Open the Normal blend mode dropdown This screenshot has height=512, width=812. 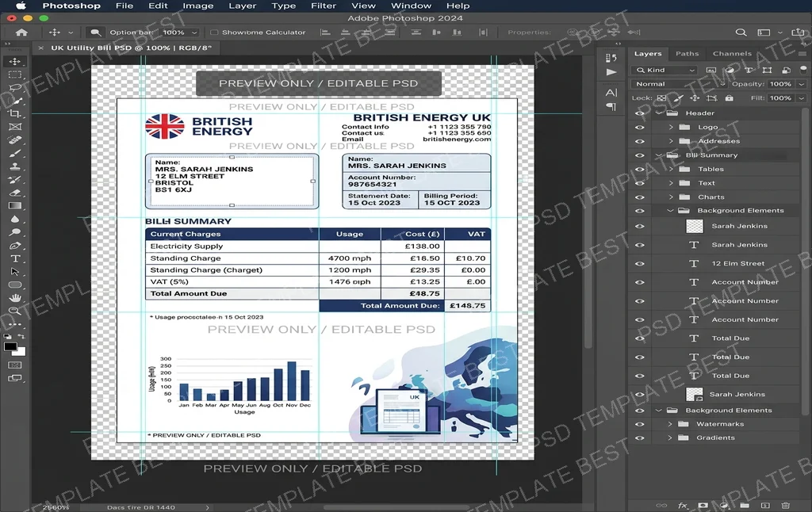(x=679, y=84)
